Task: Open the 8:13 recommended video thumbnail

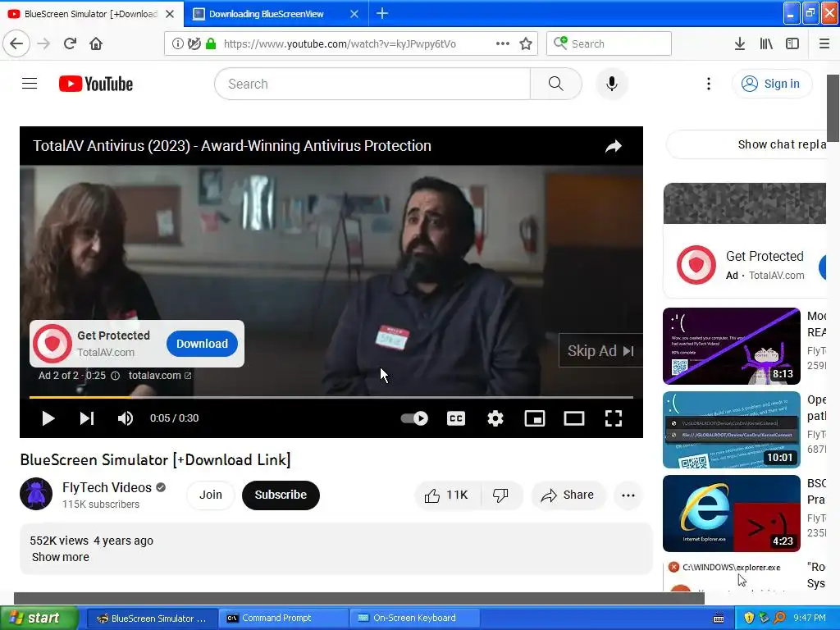Action: click(x=731, y=346)
